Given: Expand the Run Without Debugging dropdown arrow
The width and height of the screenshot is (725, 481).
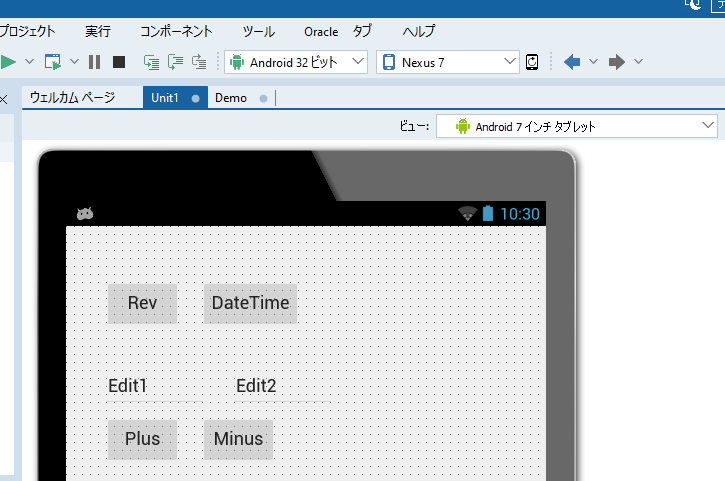Looking at the screenshot, I should tap(74, 62).
